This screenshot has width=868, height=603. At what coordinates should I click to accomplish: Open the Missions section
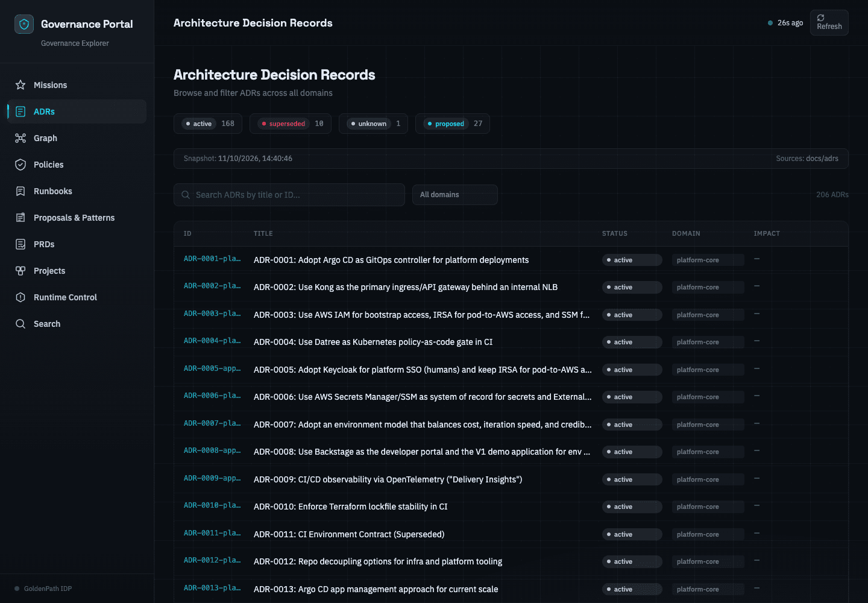pos(77,85)
